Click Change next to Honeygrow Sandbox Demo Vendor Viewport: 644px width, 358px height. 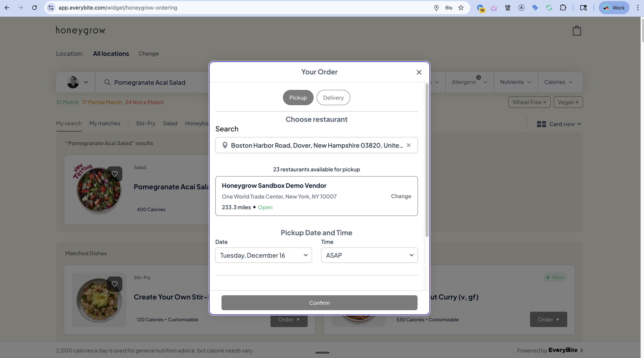pos(401,196)
